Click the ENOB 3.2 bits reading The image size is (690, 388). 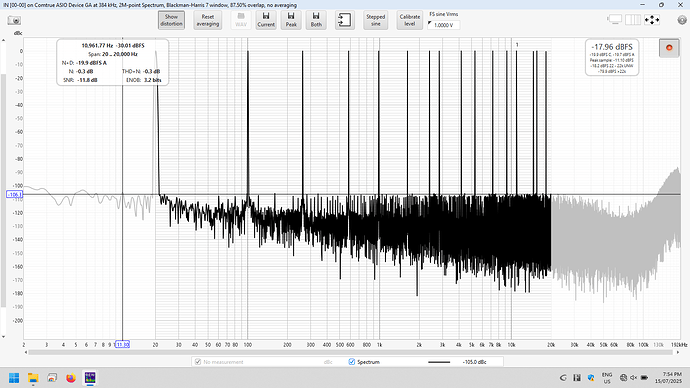point(144,80)
